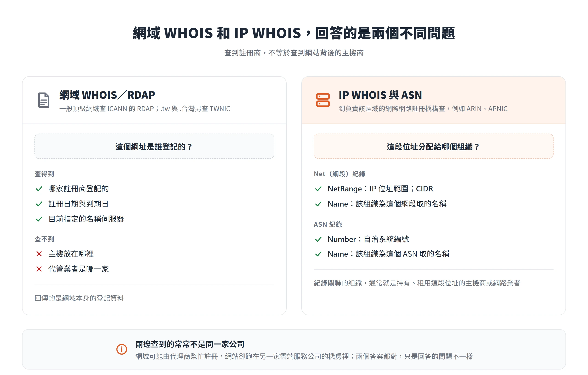Click the text 代管業者是哪一家

click(x=79, y=269)
